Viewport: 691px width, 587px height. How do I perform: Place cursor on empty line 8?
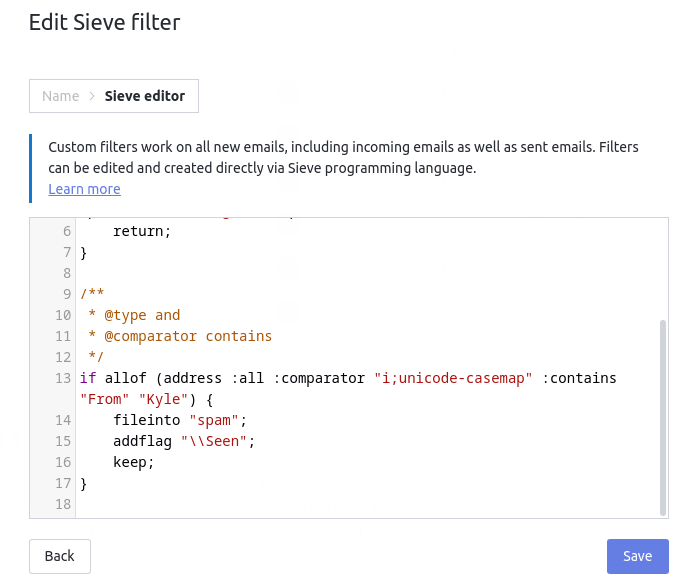point(370,273)
